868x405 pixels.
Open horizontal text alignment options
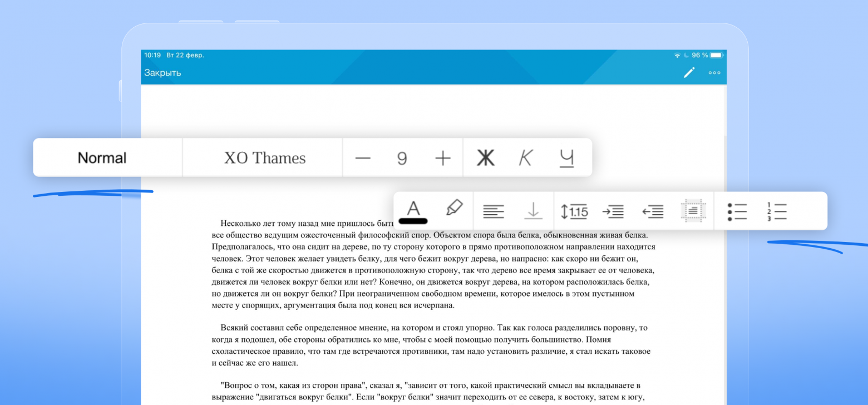point(494,211)
